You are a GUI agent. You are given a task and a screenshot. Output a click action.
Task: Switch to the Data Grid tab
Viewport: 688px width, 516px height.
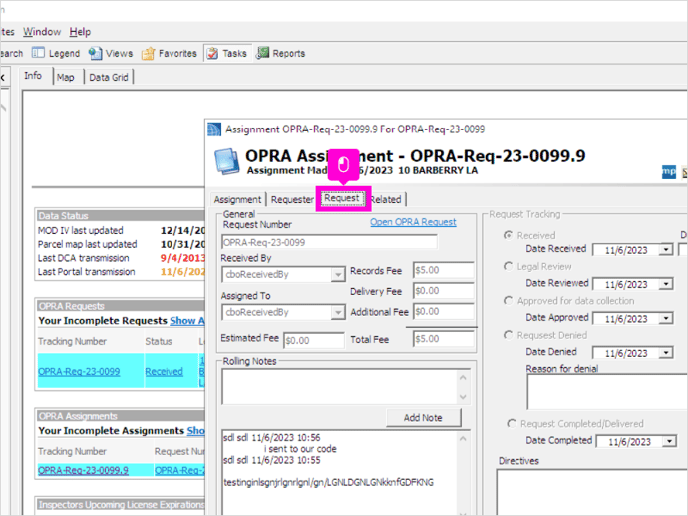109,77
